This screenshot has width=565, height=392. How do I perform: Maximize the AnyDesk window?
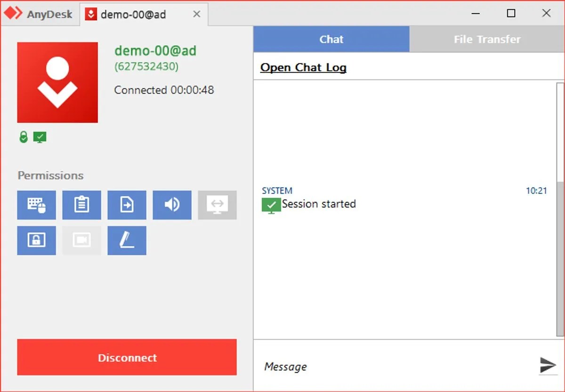pos(511,13)
